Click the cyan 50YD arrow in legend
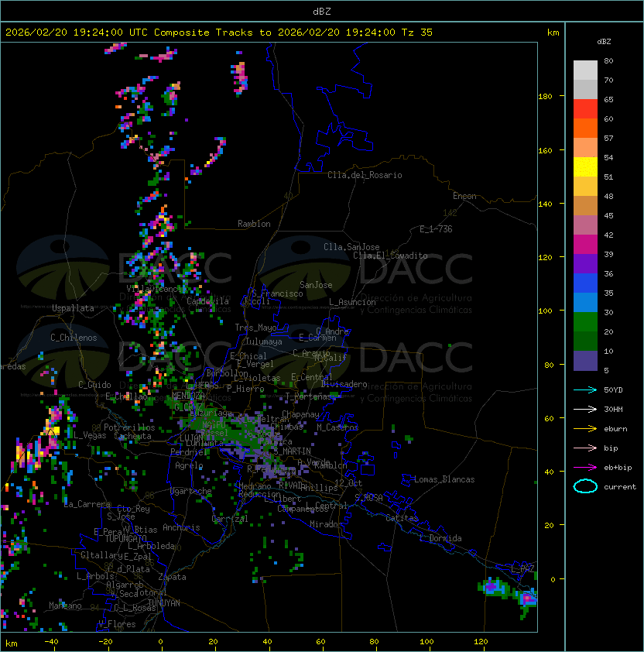This screenshot has height=652, width=644. click(585, 389)
